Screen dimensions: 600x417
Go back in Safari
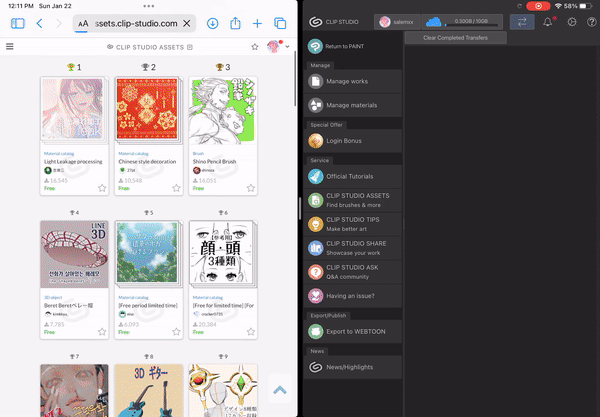point(39,23)
